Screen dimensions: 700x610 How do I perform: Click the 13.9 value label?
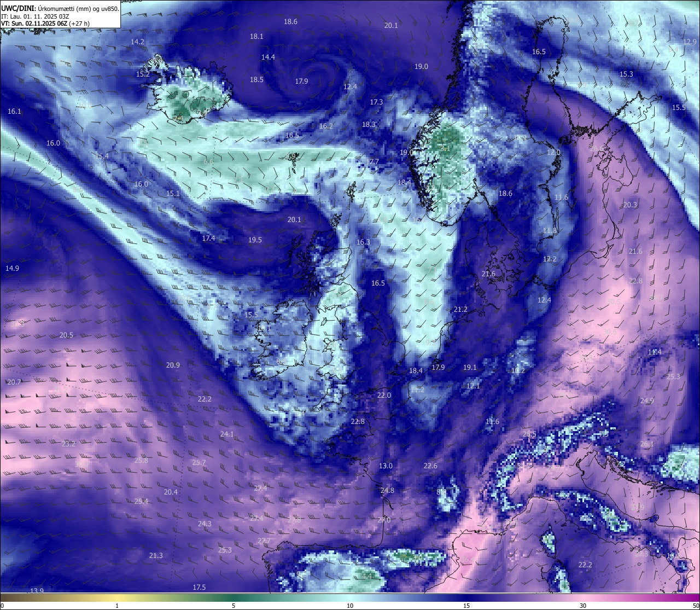click(37, 590)
